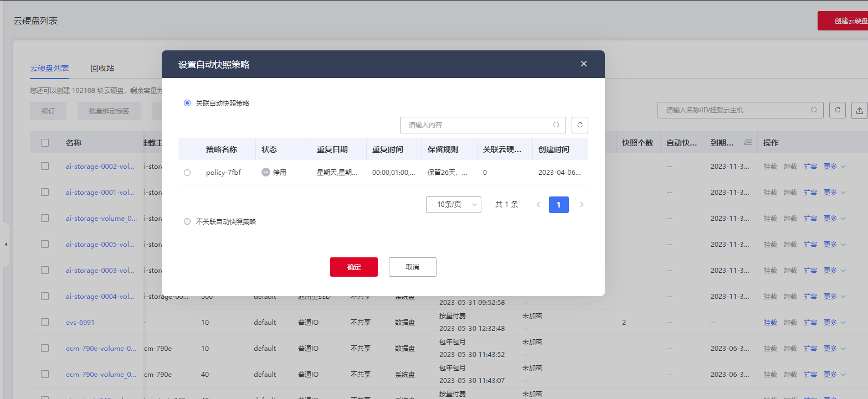This screenshot has width=868, height=399.
Task: Click page number 1 in dialog pagination
Action: pos(559,205)
